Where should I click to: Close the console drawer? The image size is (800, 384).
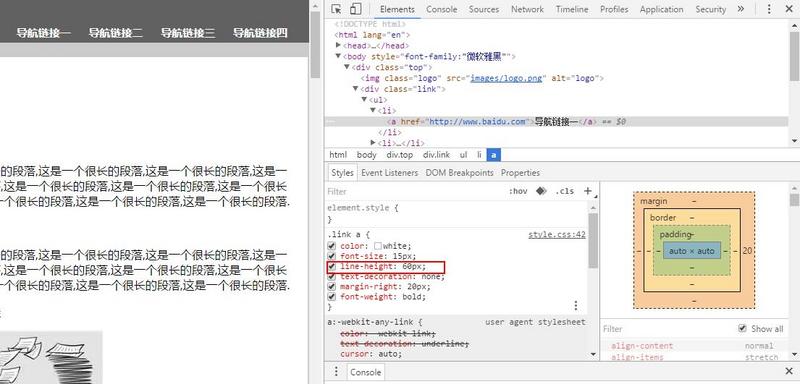789,371
